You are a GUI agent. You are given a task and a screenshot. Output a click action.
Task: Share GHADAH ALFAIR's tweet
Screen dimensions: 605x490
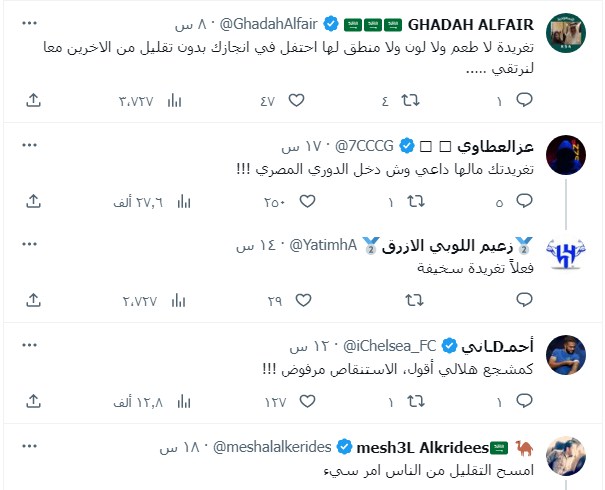pos(33,100)
